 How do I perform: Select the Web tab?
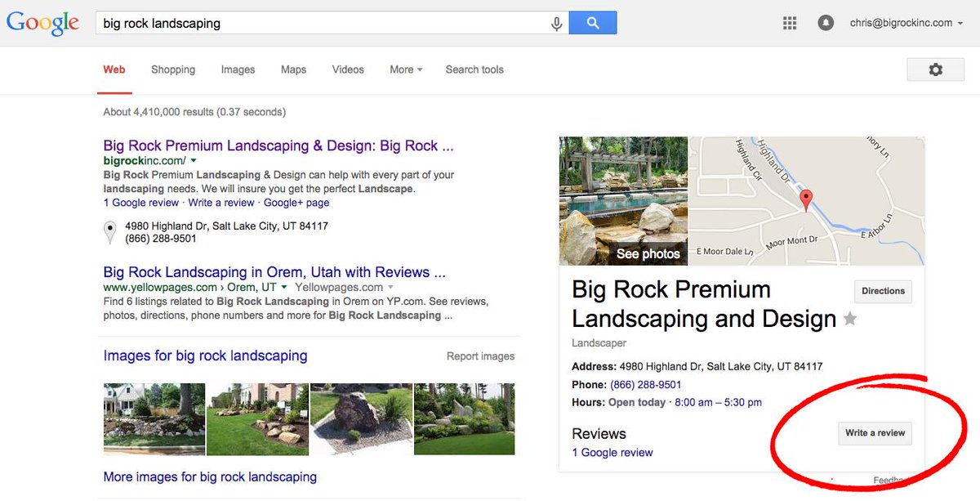[x=114, y=69]
